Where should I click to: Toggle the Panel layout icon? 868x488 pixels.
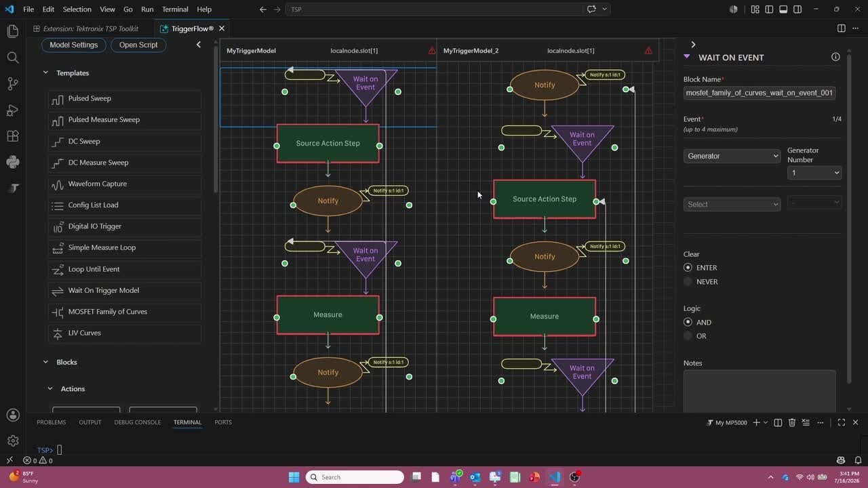point(783,9)
